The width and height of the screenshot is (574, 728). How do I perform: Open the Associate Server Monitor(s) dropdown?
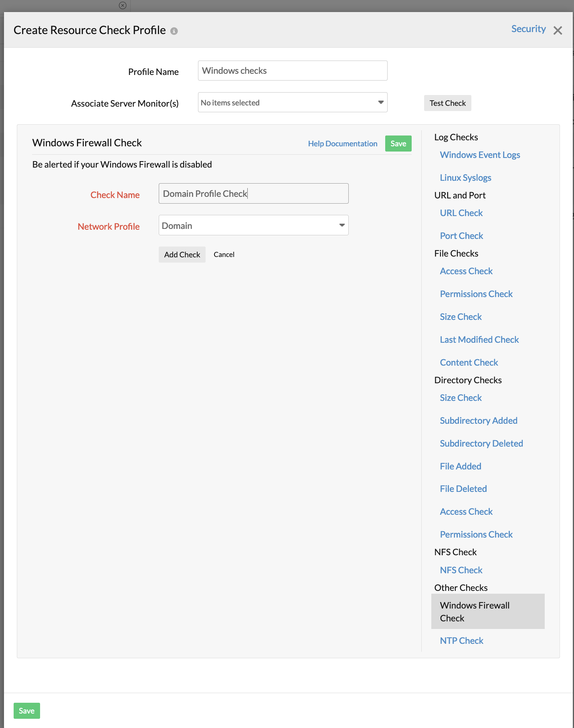click(292, 103)
